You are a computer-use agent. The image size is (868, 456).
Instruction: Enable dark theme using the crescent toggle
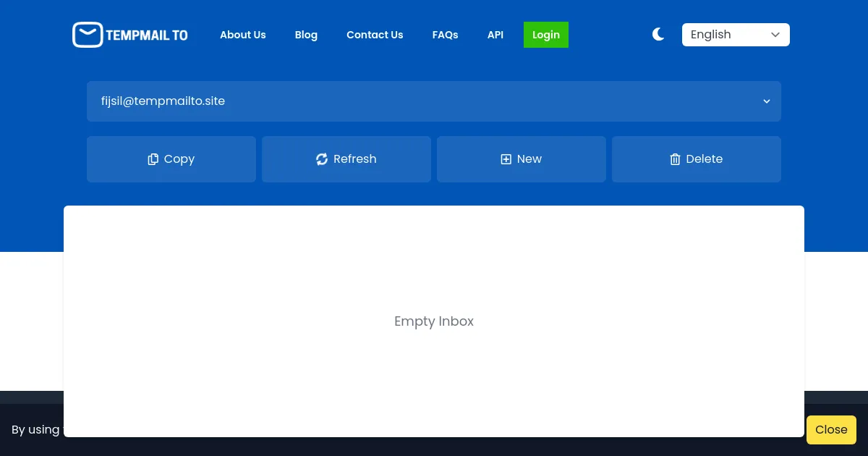click(658, 34)
